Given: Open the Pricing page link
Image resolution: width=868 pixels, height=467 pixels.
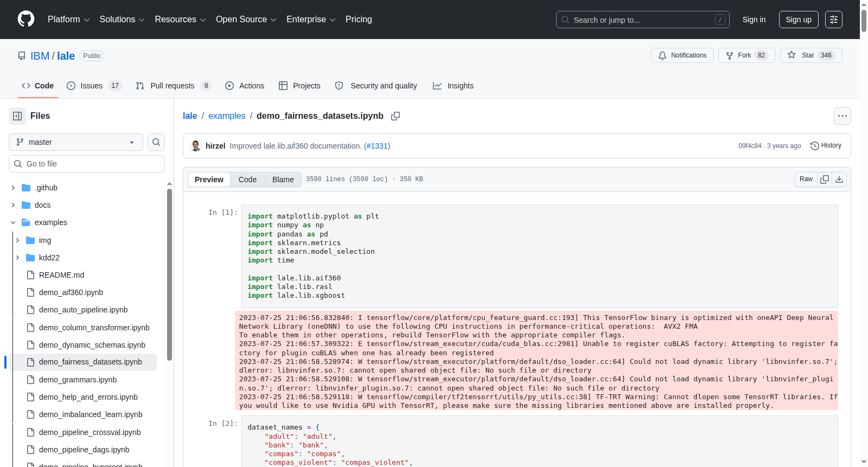Looking at the screenshot, I should 359,20.
